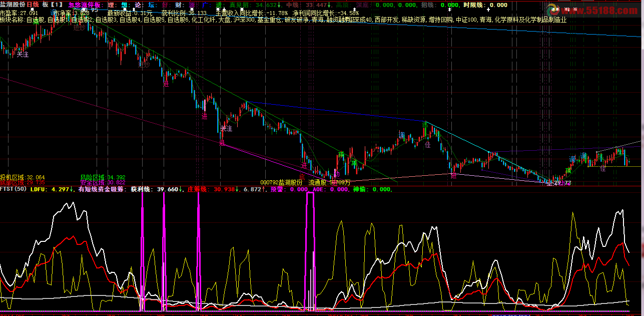Click the 稀缺资源 sector name
Screen dimensions: 644x316
414,20
